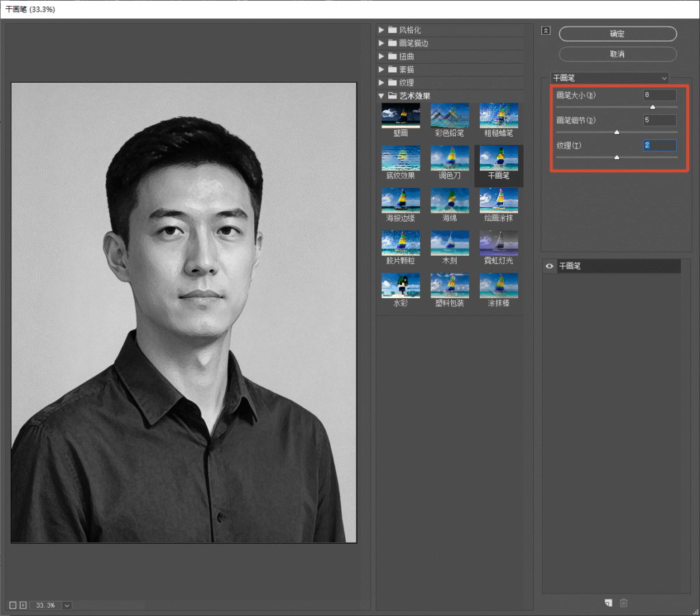
Task: Click the 素描 folder icon
Action: coord(392,69)
